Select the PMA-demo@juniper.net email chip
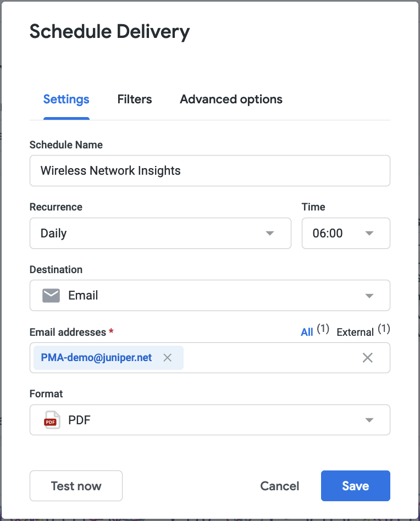 (x=96, y=358)
